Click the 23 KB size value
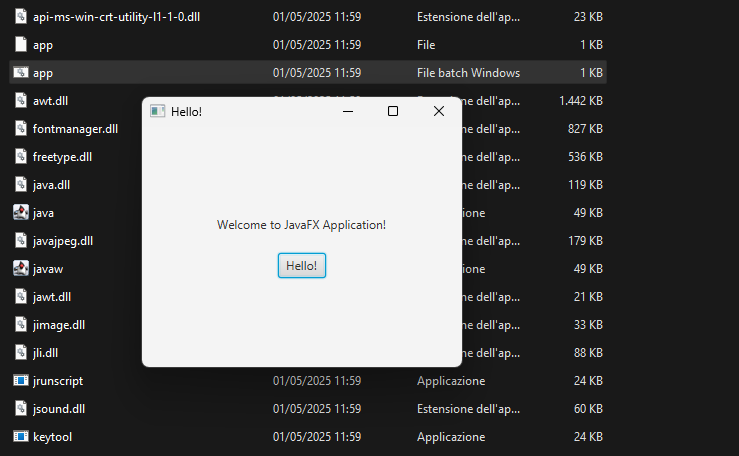The image size is (739, 456). click(x=588, y=16)
